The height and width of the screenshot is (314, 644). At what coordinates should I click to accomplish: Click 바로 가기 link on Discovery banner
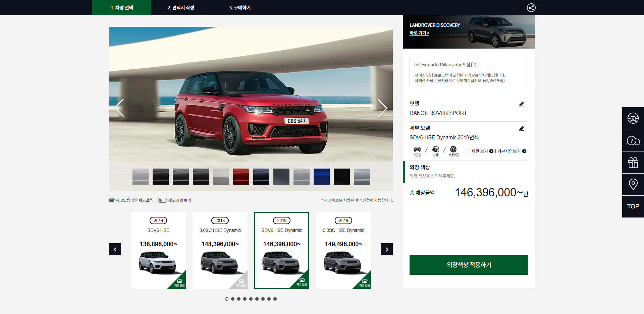click(419, 33)
